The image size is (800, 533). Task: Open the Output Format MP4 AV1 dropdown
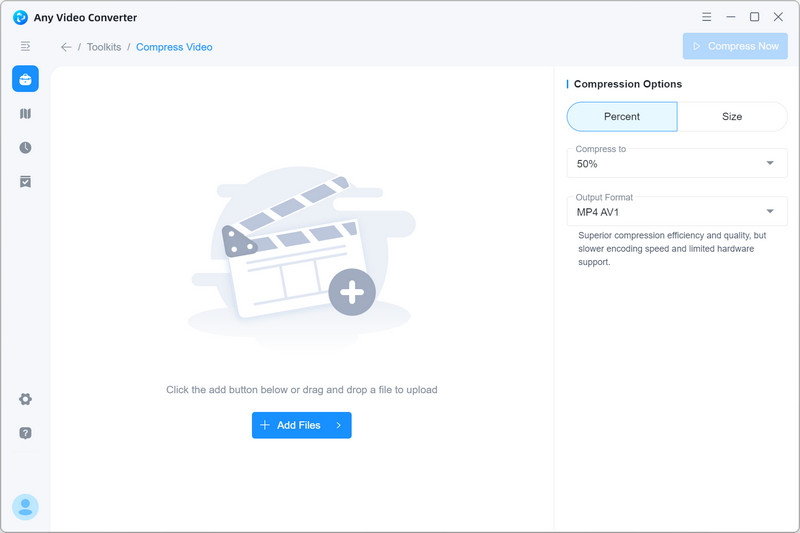(x=677, y=211)
